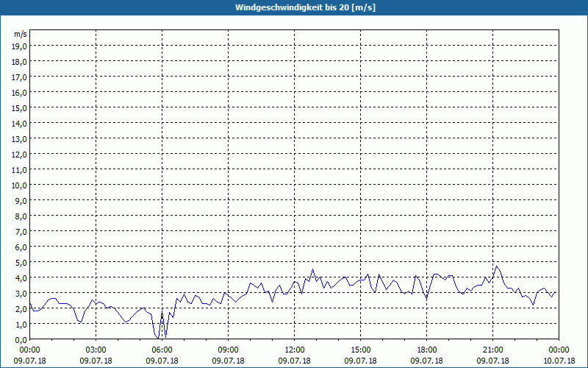Select the 12:00 time axis label
This screenshot has width=588, height=368.
coord(295,350)
